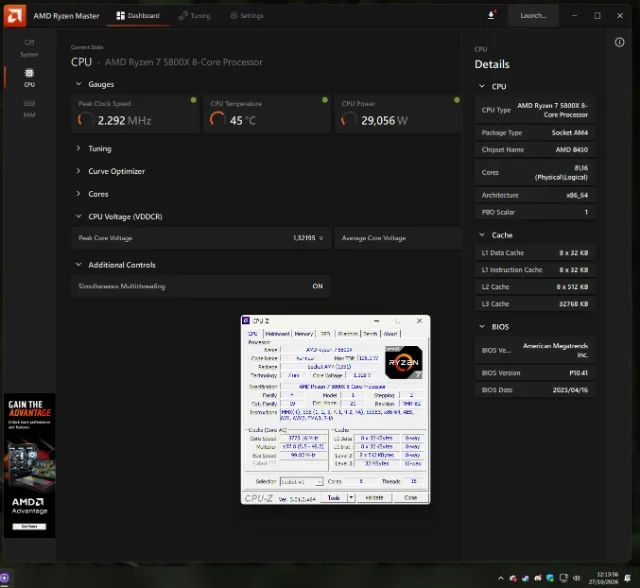The width and height of the screenshot is (640, 588).
Task: Collapse the Gauges section
Action: tap(78, 84)
